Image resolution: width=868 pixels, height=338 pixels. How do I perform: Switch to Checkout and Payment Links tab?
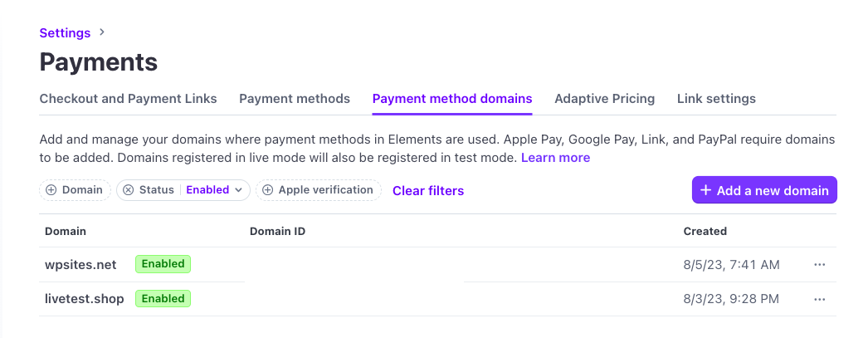(x=128, y=99)
